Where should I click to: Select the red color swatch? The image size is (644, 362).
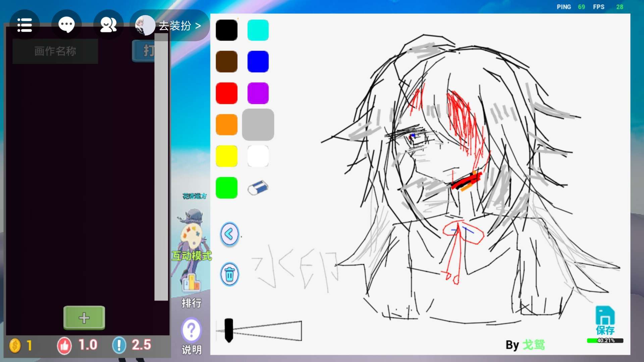coord(226,93)
